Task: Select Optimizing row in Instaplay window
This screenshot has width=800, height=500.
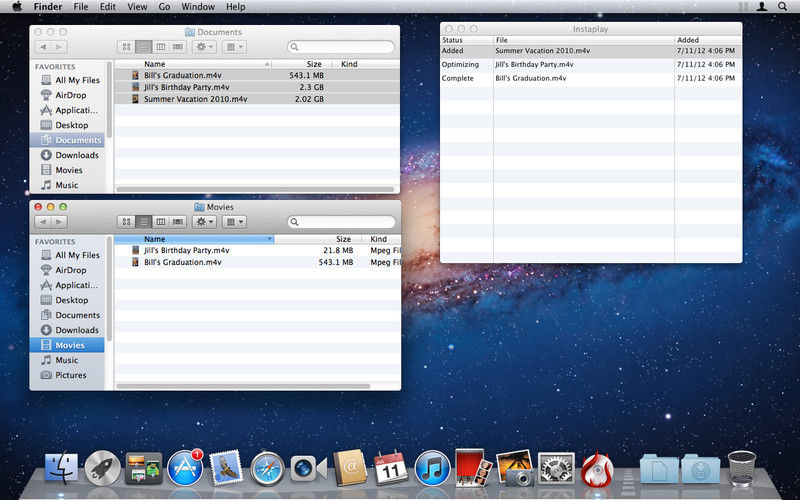Action: tap(591, 65)
